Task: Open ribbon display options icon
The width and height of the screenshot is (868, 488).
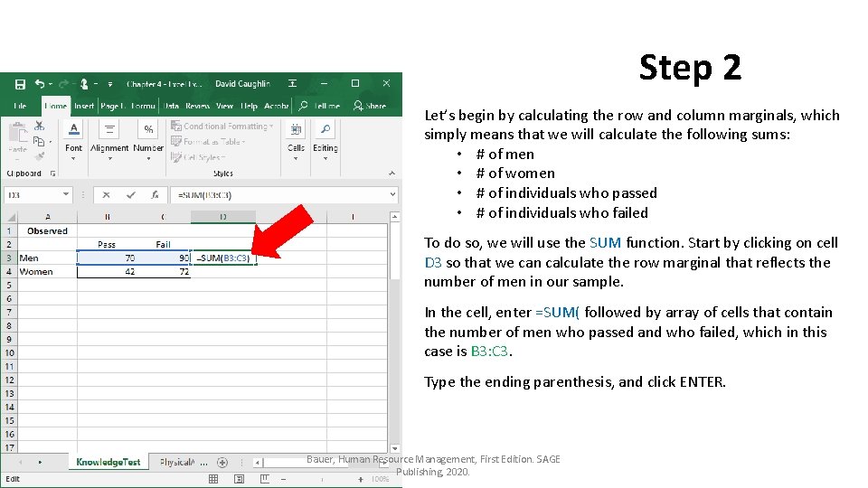Action: point(292,83)
